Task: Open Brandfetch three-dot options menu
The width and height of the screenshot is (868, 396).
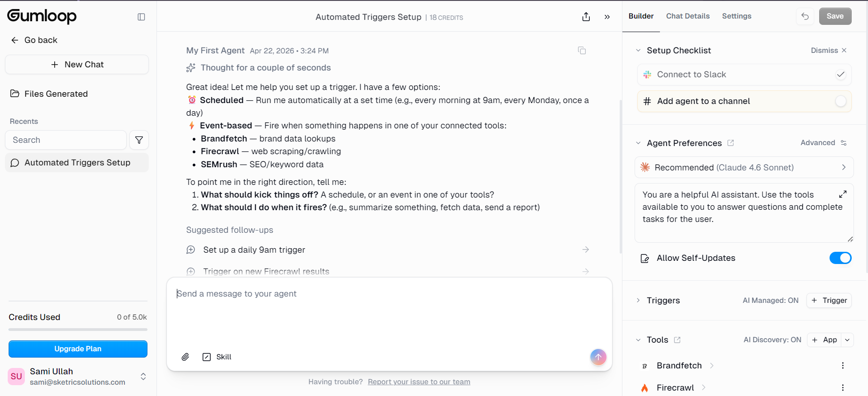Action: (842, 365)
